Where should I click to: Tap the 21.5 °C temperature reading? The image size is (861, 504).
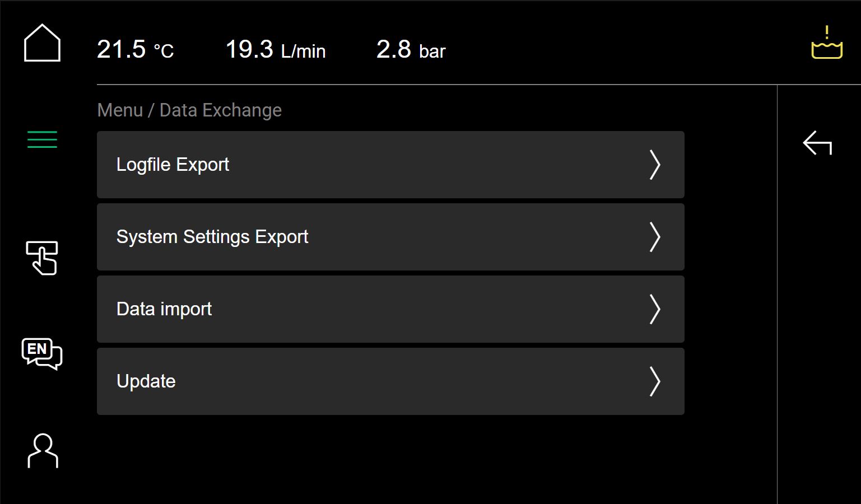(136, 49)
